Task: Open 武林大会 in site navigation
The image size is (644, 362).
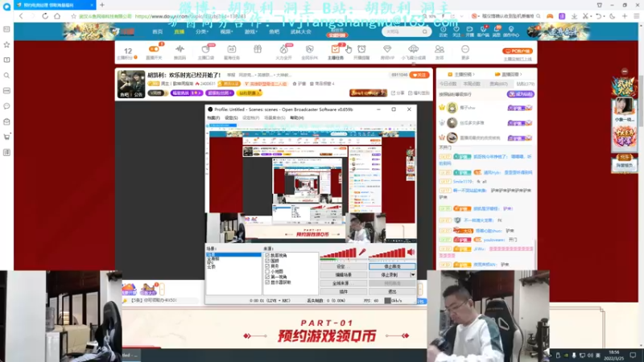Action: [300, 31]
